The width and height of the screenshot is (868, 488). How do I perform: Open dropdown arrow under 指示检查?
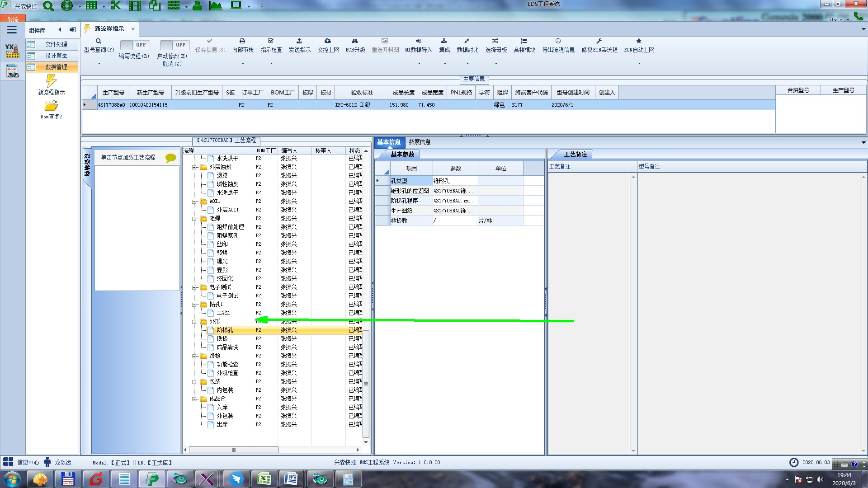click(271, 64)
